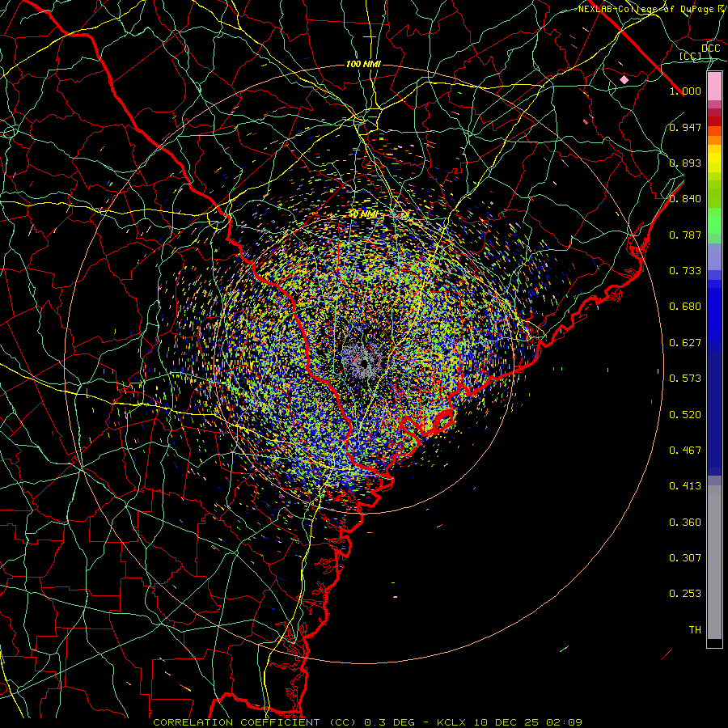
Task: Click the DCC label above the color scale
Action: pos(710,49)
